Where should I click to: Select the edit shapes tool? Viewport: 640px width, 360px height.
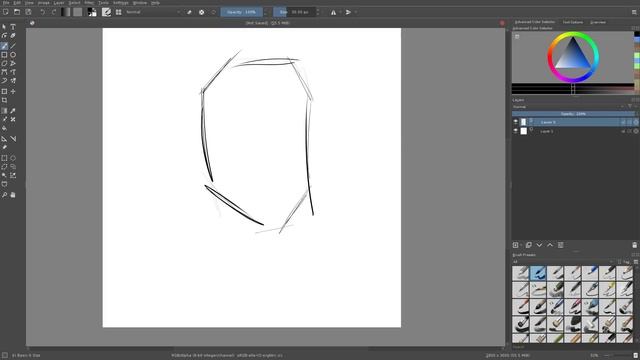4,36
